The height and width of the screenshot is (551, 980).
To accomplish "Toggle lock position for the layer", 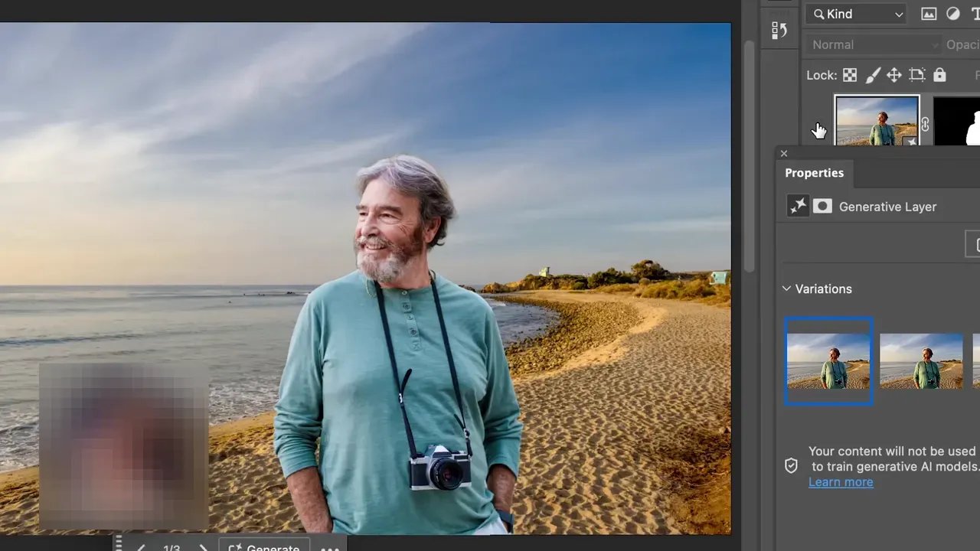I will tap(893, 75).
